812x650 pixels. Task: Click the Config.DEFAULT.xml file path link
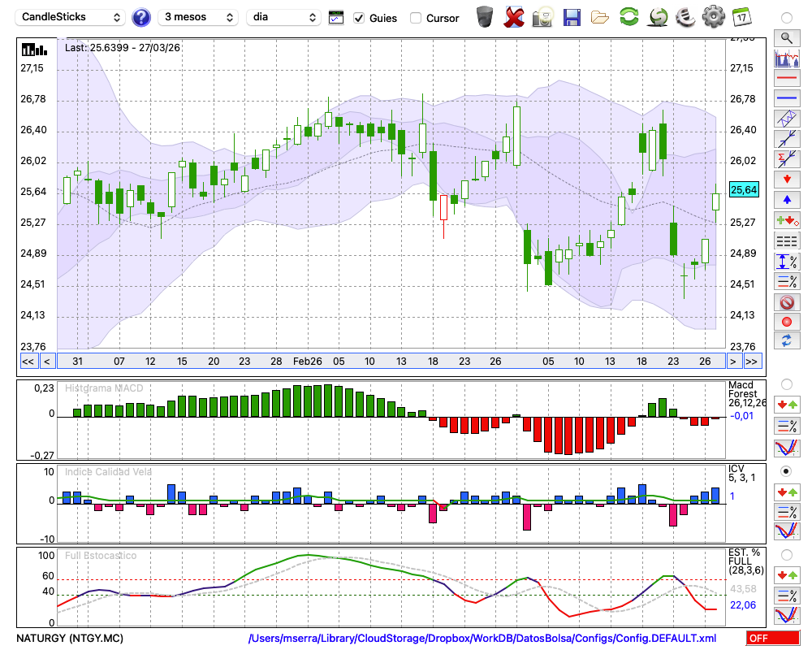coord(482,639)
